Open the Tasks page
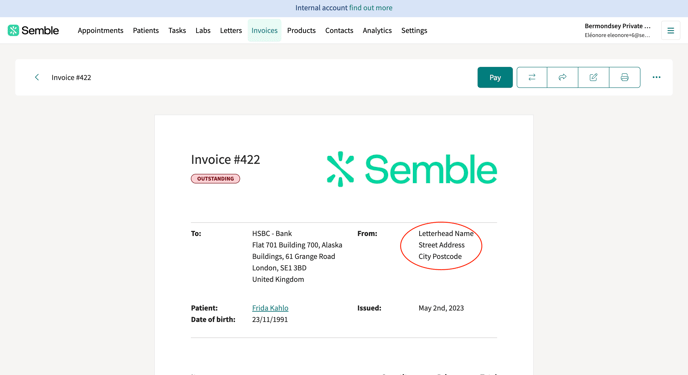This screenshot has height=375, width=688. pyautogui.click(x=177, y=30)
